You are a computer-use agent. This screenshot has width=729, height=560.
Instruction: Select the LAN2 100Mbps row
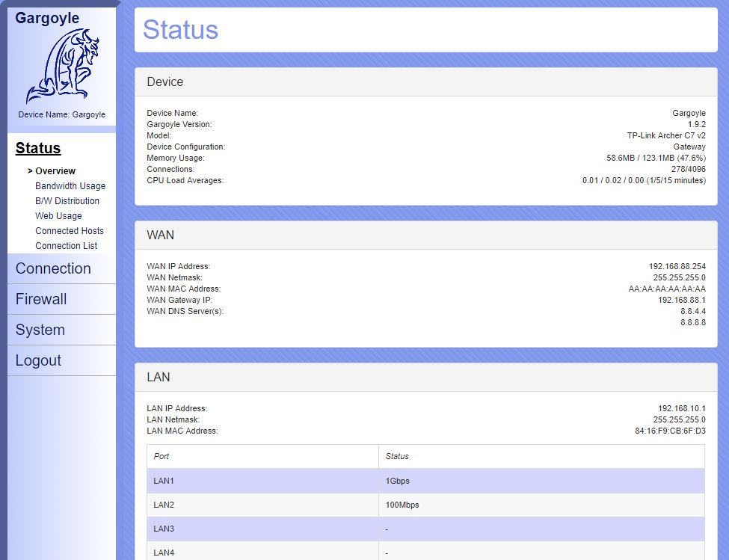click(425, 505)
